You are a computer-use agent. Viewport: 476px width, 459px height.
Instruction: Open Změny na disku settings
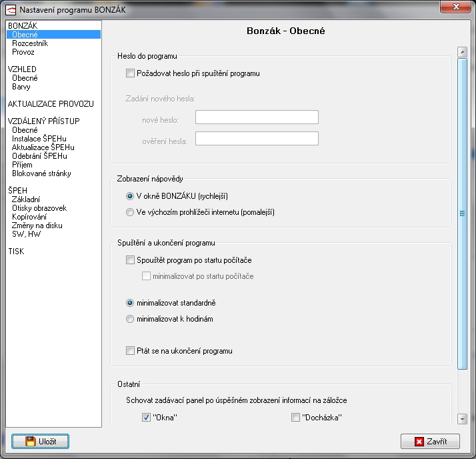(x=37, y=225)
